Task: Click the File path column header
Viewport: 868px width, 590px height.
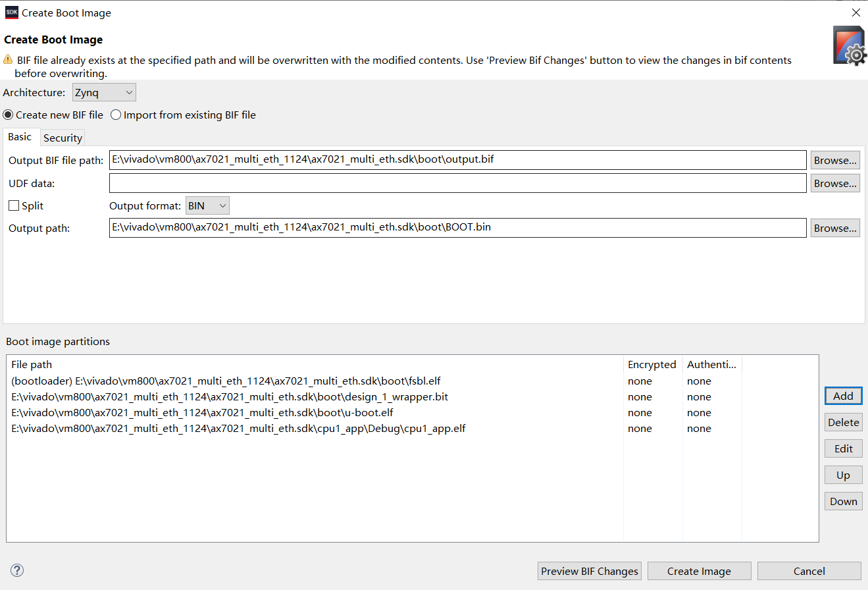Action: 315,364
